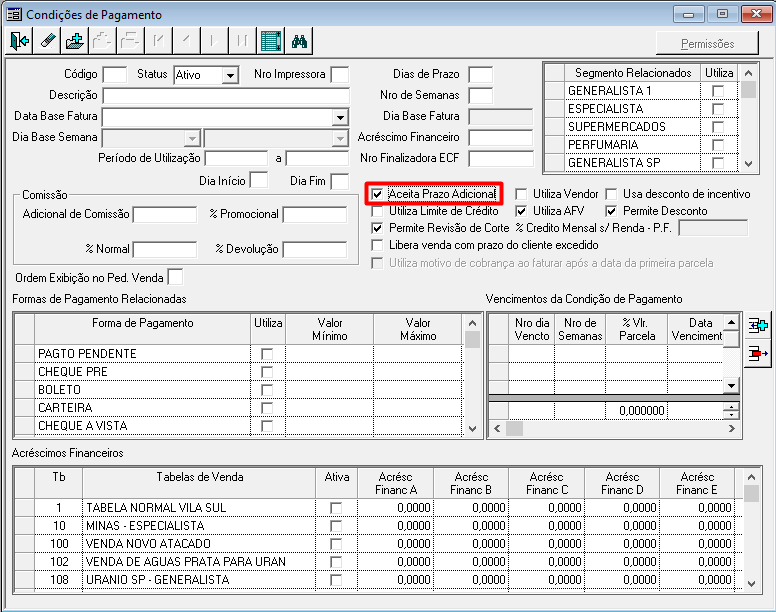Screen dimensions: 776x612
Task: Check Ativa for TABELA NORMAL VILA SUL
Action: (x=336, y=508)
